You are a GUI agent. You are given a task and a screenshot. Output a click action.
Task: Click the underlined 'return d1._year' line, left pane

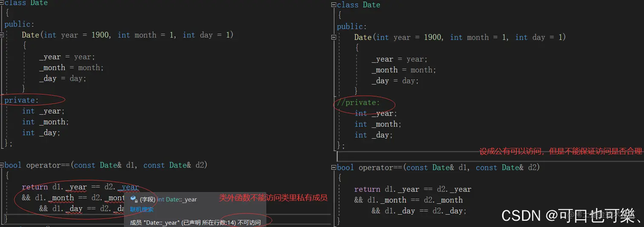[x=80, y=187]
